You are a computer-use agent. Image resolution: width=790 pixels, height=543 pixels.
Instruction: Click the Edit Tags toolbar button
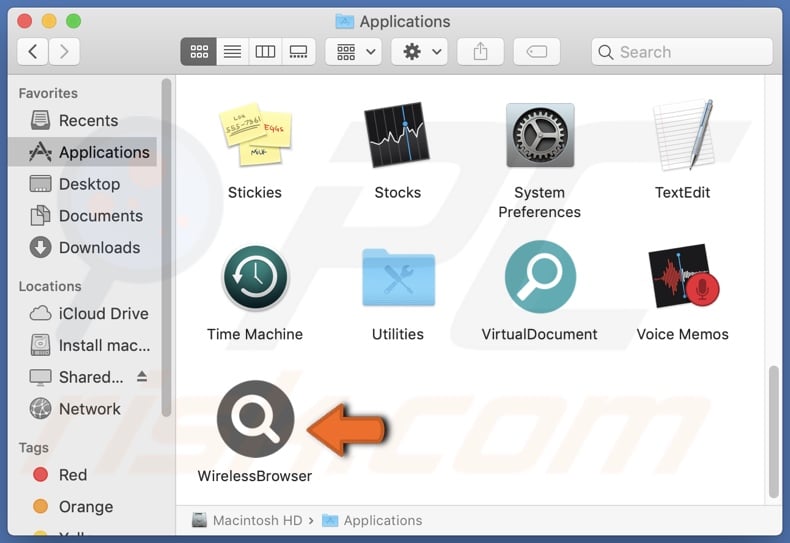tap(537, 51)
